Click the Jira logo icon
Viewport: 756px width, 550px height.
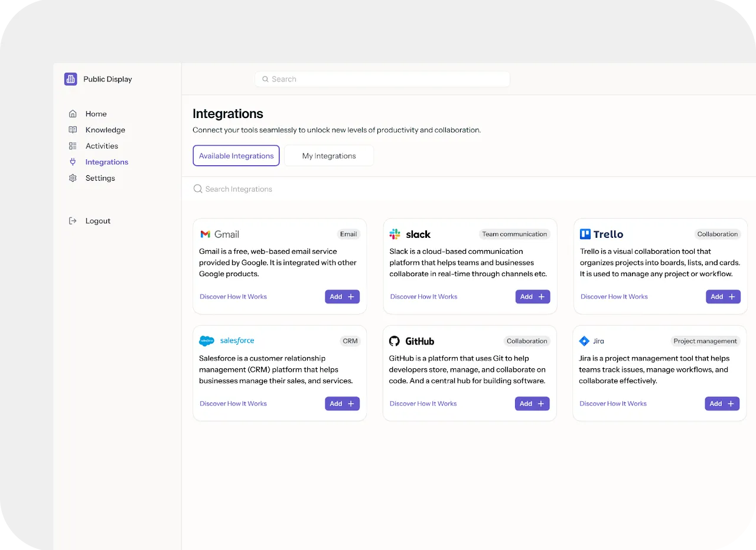pos(584,341)
